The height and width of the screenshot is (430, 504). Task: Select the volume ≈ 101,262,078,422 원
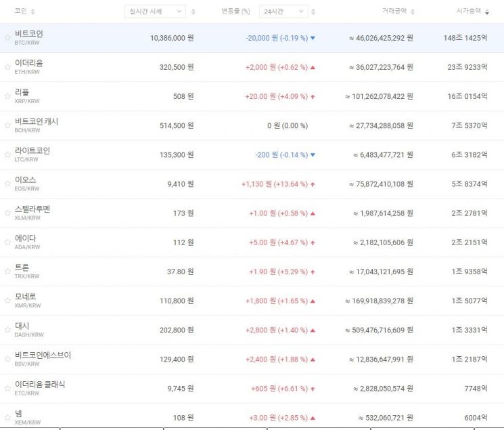point(379,96)
